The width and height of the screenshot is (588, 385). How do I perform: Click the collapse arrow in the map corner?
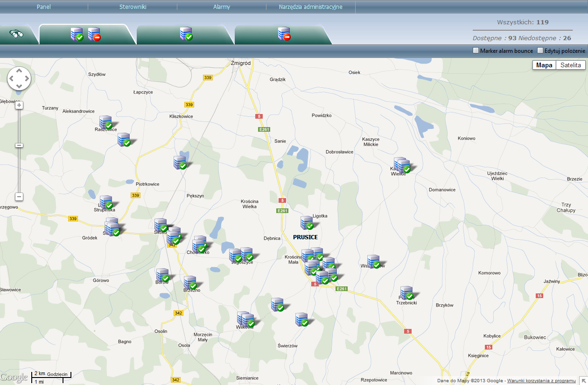pyautogui.click(x=583, y=380)
